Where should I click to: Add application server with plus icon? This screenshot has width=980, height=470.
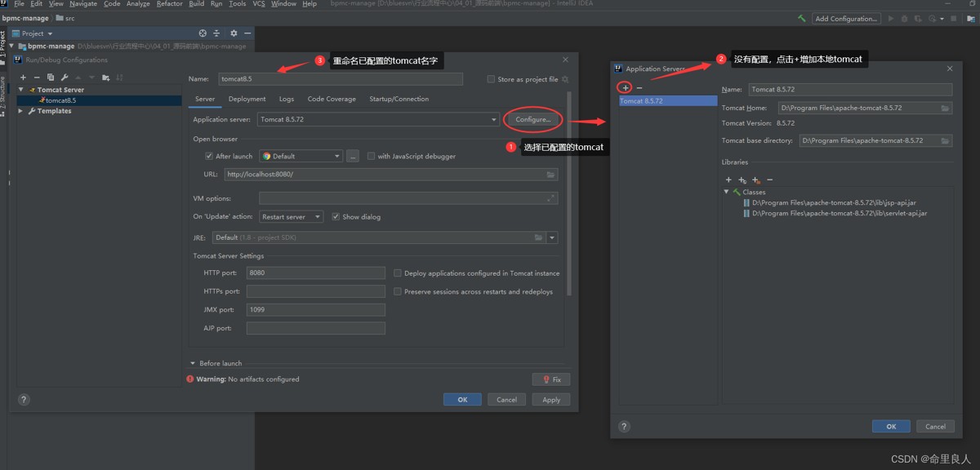coord(626,87)
